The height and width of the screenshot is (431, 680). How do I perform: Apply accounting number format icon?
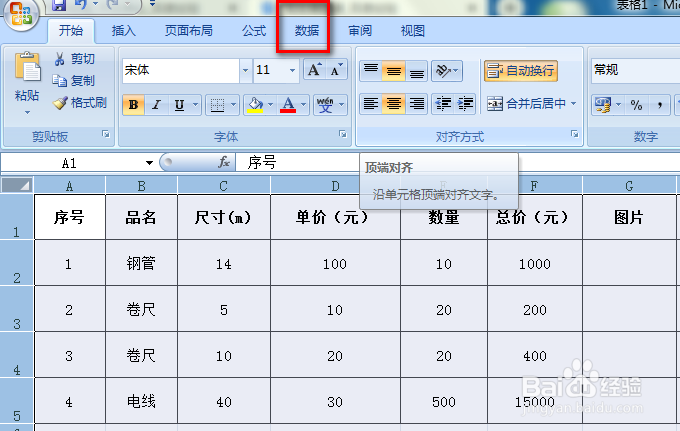coord(603,105)
